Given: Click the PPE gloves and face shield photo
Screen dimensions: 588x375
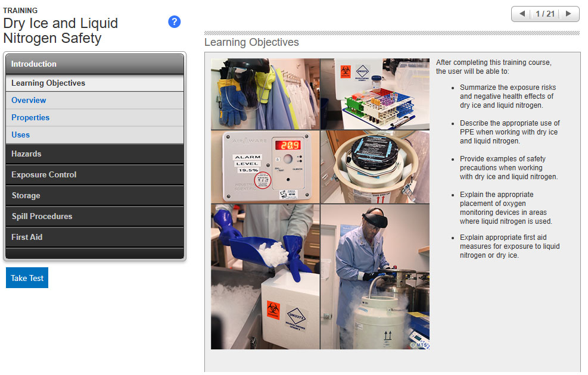Looking at the screenshot, I should pyautogui.click(x=265, y=93).
